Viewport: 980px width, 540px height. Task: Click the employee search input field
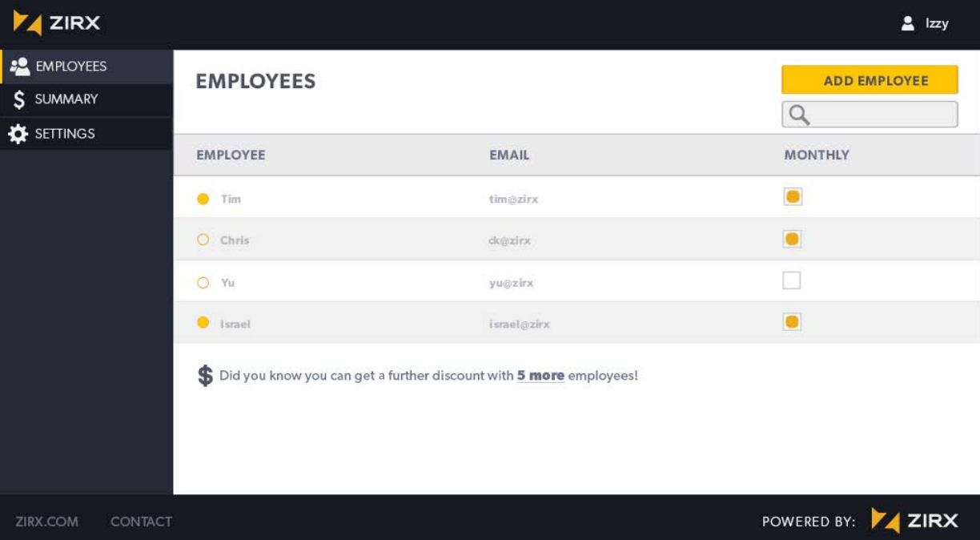(x=870, y=115)
